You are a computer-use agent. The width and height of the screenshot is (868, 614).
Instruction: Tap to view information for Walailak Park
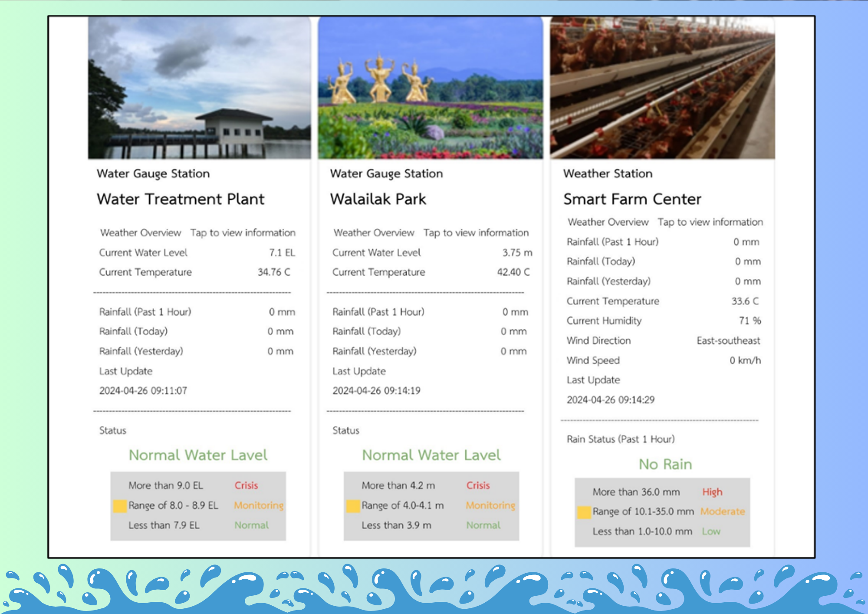click(476, 233)
